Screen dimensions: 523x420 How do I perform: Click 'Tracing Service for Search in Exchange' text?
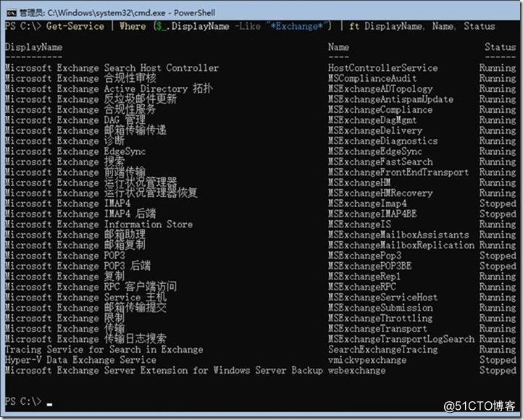point(104,350)
